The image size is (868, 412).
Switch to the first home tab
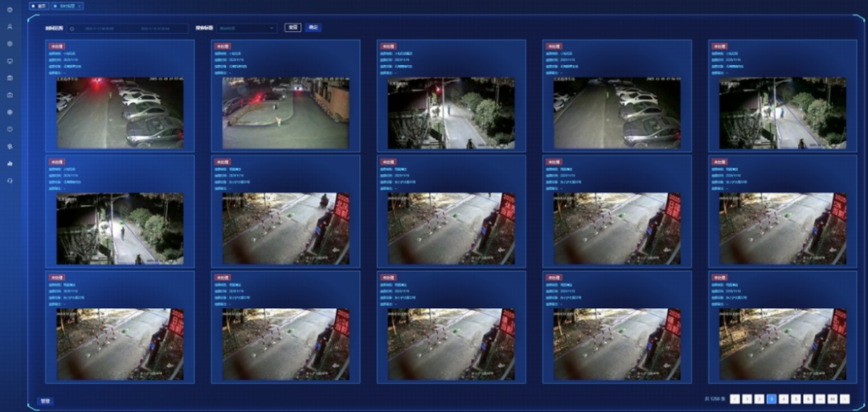click(39, 6)
